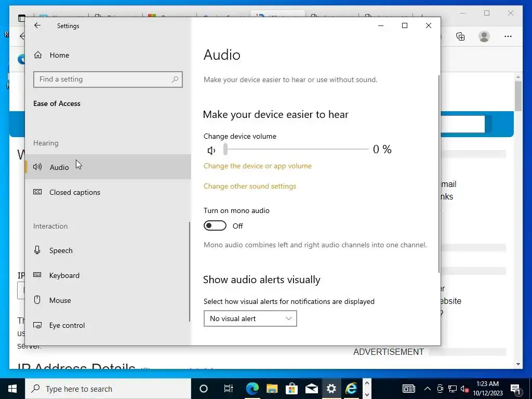532x399 pixels.
Task: Open Mail app from the taskbar
Action: pos(312,389)
